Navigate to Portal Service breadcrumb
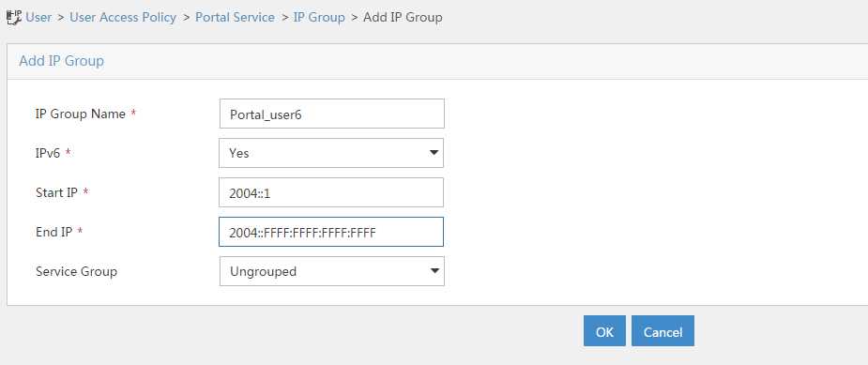868x365 pixels. click(x=235, y=17)
